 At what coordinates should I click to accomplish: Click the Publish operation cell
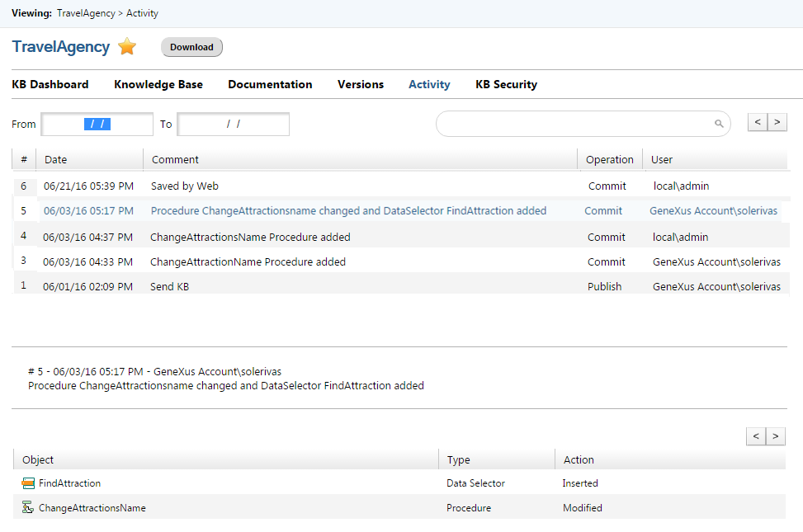(x=604, y=286)
